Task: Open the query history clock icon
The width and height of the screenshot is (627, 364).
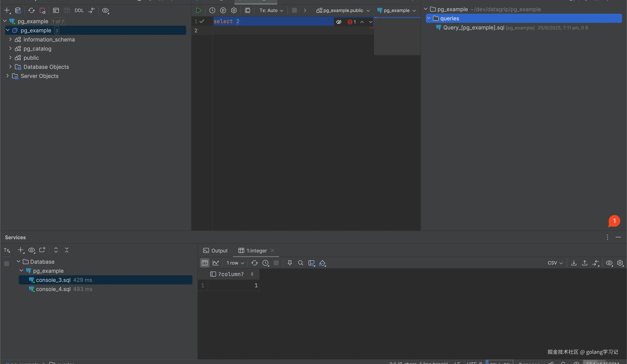Action: (x=212, y=10)
